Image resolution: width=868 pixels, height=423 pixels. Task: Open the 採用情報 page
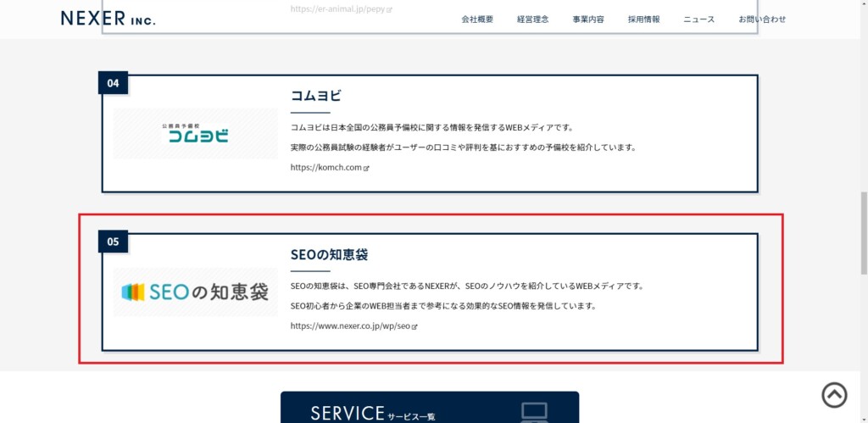643,19
